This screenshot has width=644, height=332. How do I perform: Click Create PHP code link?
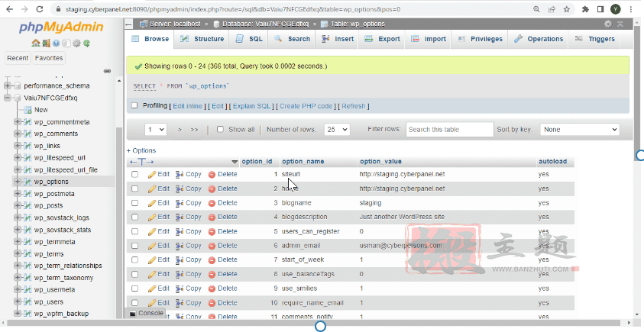(306, 106)
